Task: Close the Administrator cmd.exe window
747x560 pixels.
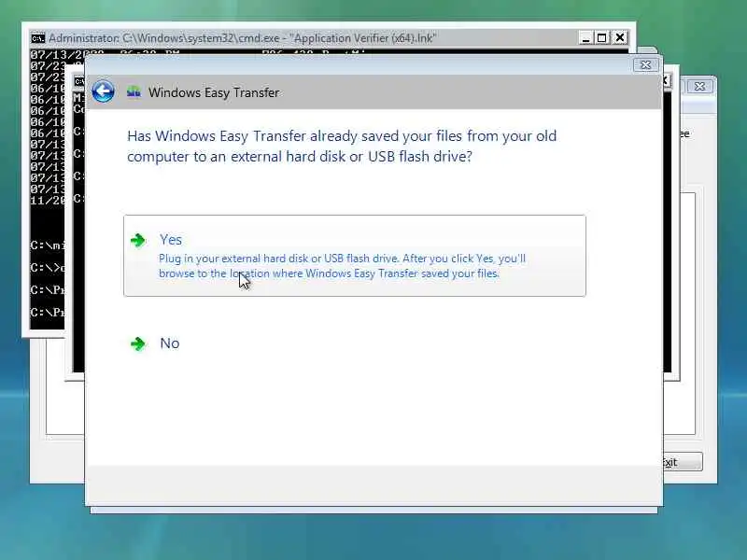Action: 619,37
